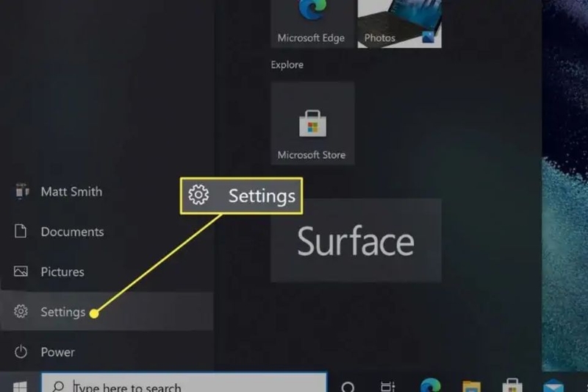The height and width of the screenshot is (392, 588).
Task: Open Task View on the taskbar
Action: pos(388,386)
